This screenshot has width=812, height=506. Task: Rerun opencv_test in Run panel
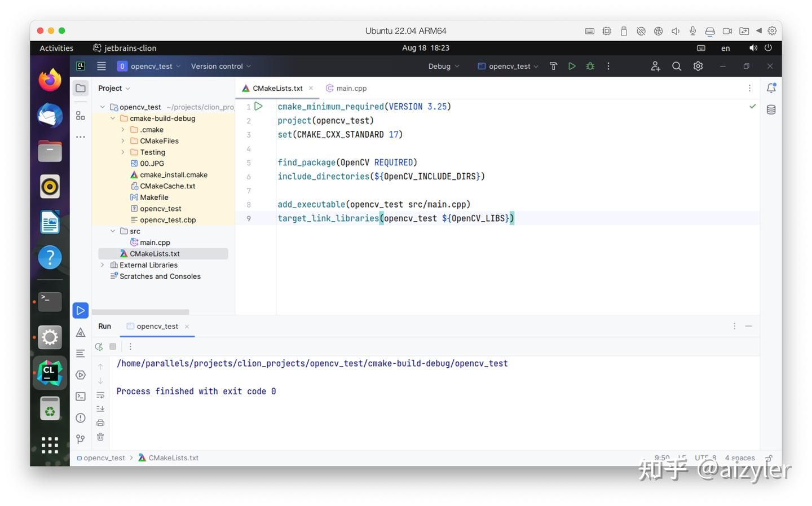pyautogui.click(x=99, y=346)
